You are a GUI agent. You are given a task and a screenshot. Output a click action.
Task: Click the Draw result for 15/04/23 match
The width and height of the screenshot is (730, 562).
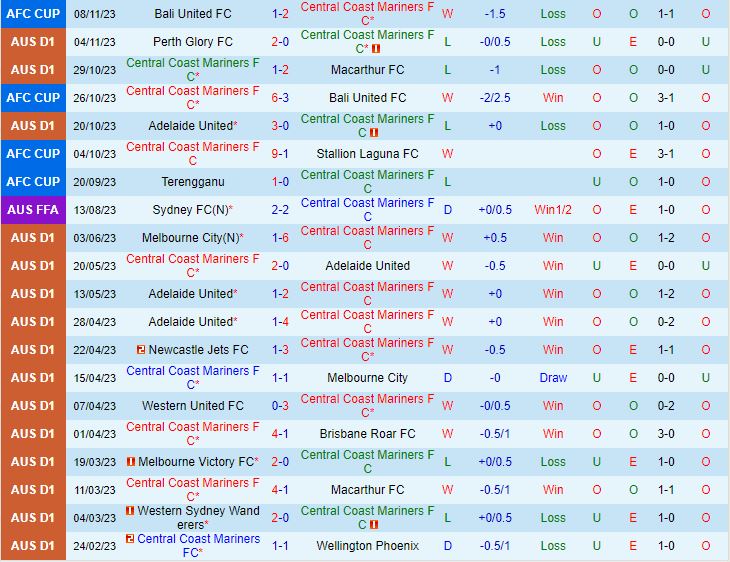point(553,378)
